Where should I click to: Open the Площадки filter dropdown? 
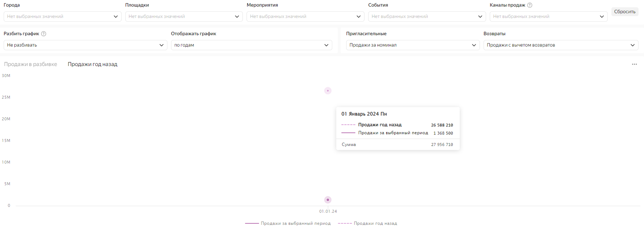(184, 17)
